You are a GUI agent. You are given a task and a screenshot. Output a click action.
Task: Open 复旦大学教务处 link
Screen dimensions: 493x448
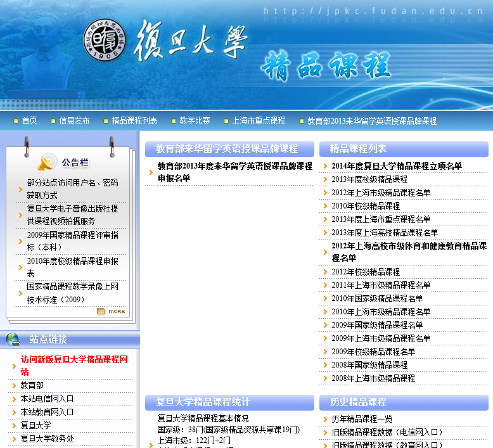pos(47,438)
